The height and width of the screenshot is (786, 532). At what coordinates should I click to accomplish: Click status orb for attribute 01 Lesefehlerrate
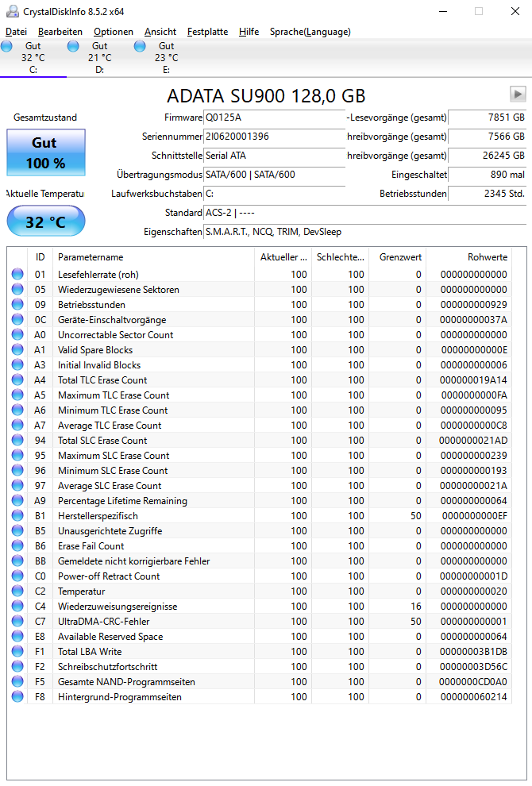17,274
